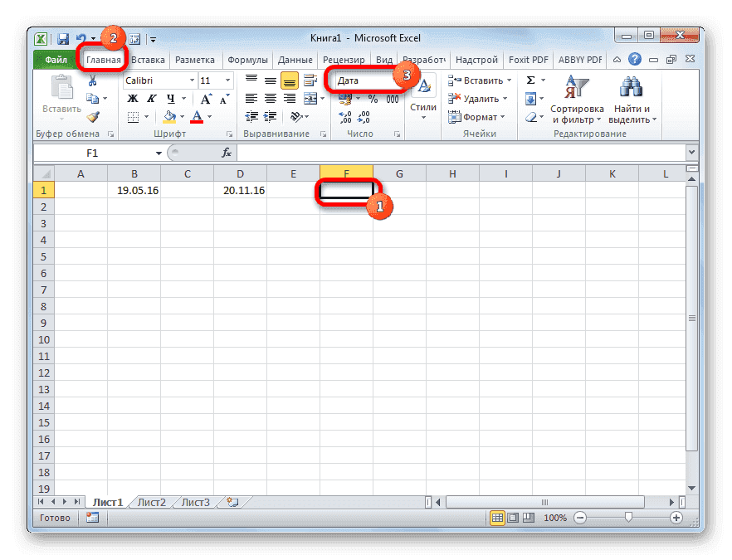Toggle underline (Ч) formatting
Viewport: 732px width, 560px height.
(168, 98)
